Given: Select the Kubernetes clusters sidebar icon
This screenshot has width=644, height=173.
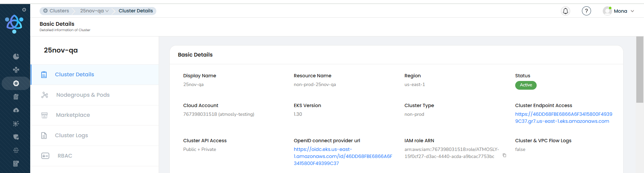Looking at the screenshot, I should (x=16, y=83).
